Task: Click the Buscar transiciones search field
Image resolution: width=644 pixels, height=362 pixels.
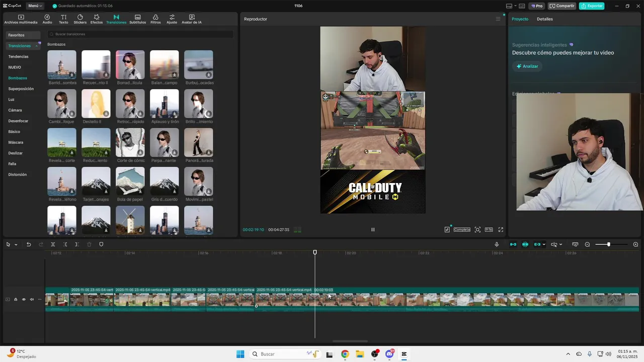Action: [140, 34]
